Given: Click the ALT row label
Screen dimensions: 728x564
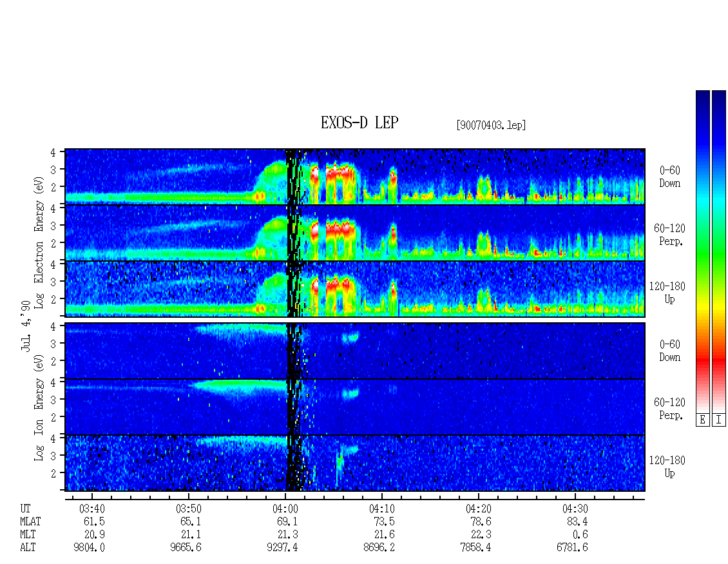Looking at the screenshot, I should 28,548.
